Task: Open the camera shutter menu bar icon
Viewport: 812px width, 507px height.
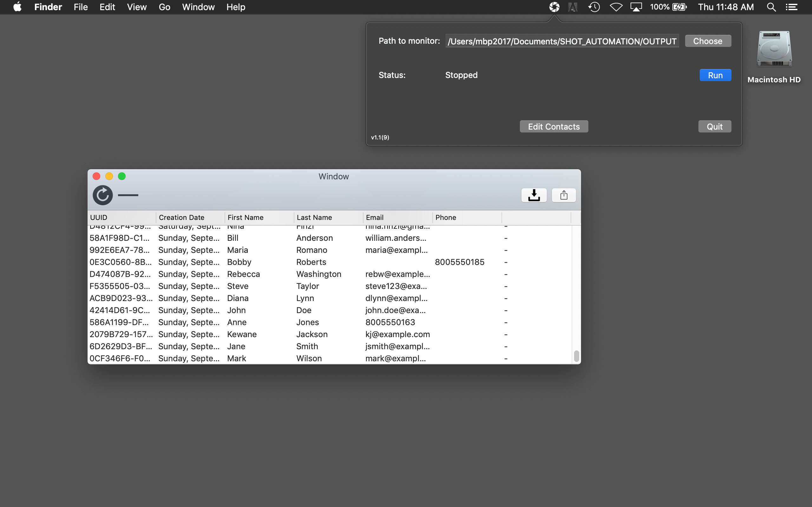Action: point(554,7)
